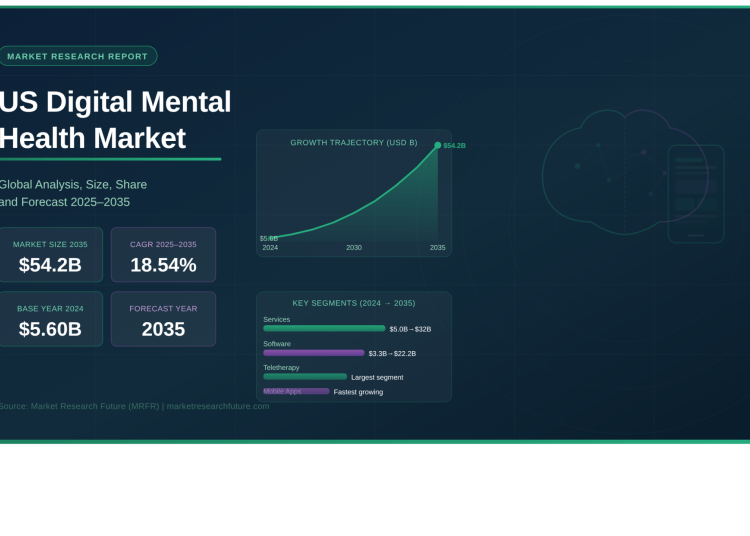Select the Mobile Apps segment bar

(x=295, y=391)
